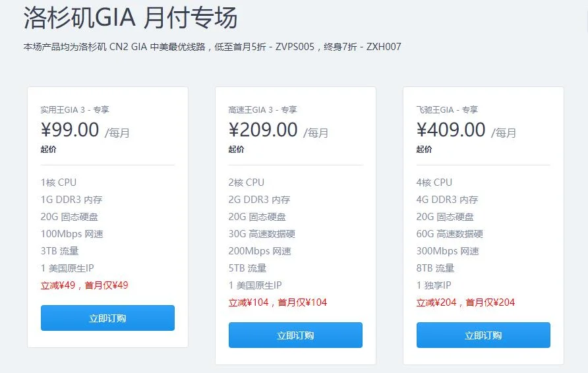Click the red 立减¥49 first-month promo text

click(84, 285)
